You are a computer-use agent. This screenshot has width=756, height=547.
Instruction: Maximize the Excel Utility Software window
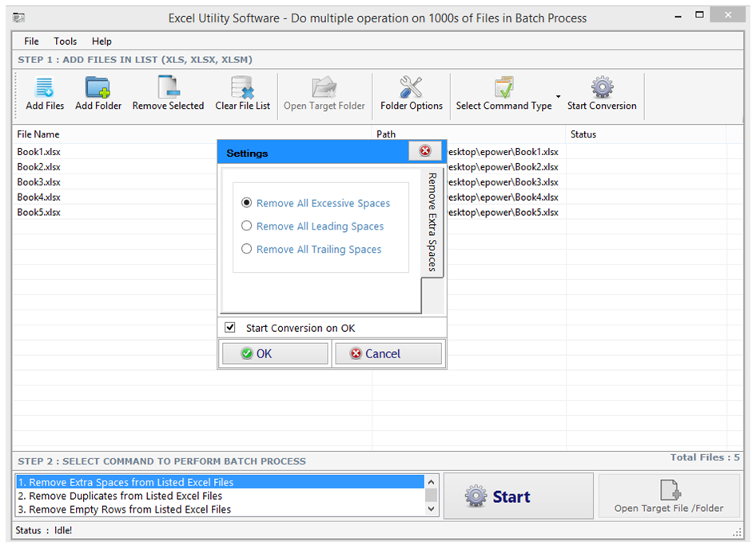click(699, 15)
